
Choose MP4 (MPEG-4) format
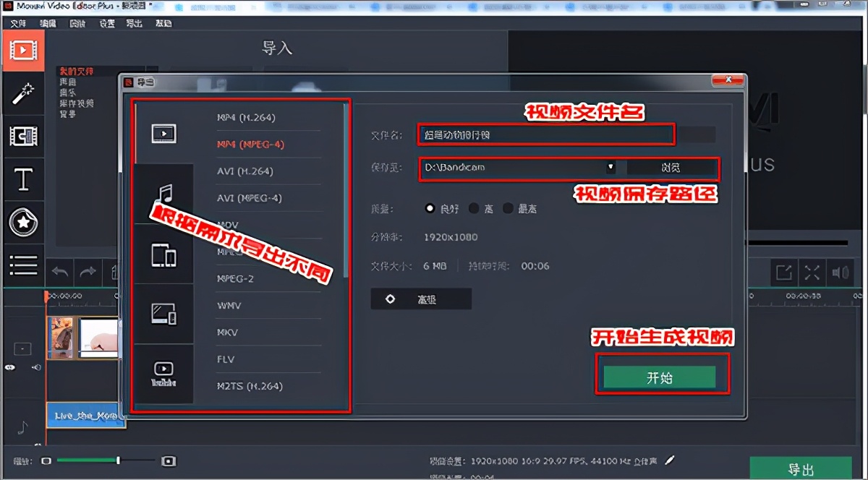point(250,144)
